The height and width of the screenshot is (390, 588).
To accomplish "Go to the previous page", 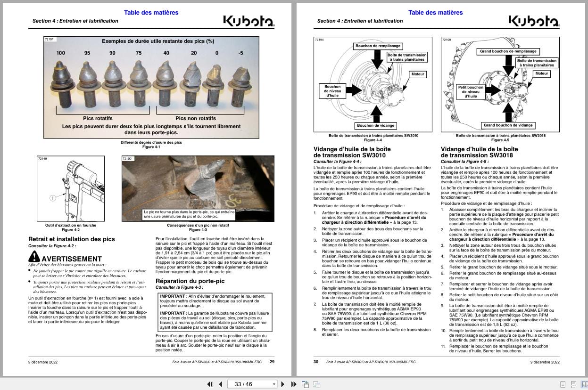I will click(220, 384).
